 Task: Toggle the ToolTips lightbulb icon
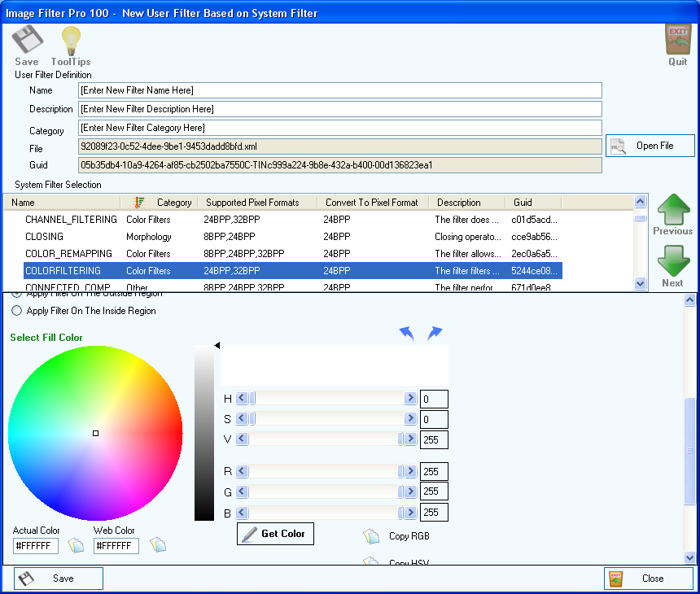[x=71, y=41]
